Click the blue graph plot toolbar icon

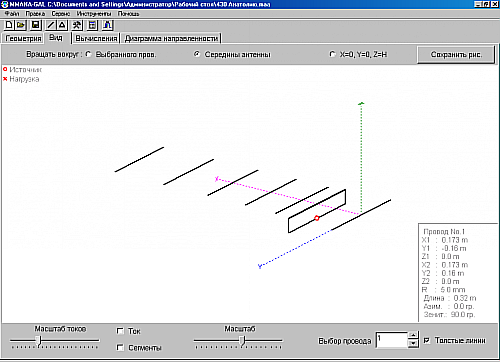pyautogui.click(x=108, y=25)
